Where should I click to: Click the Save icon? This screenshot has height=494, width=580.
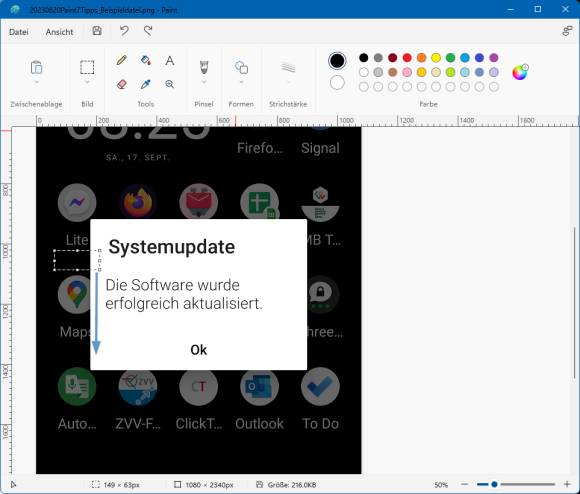click(x=97, y=31)
